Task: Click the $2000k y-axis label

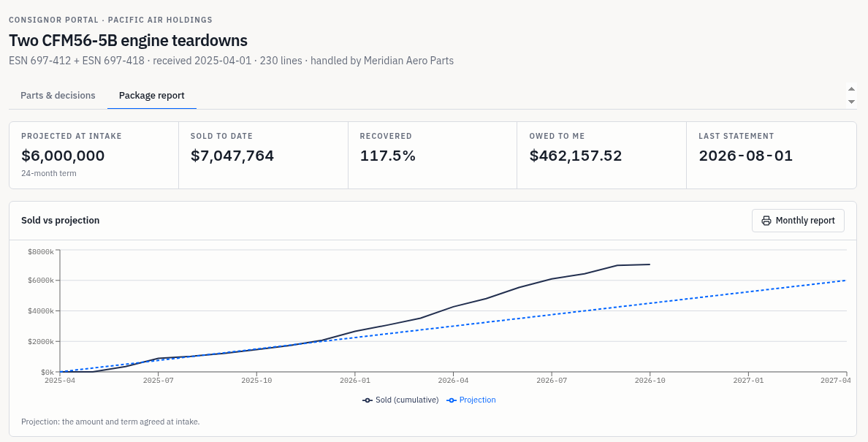Action: click(x=41, y=342)
